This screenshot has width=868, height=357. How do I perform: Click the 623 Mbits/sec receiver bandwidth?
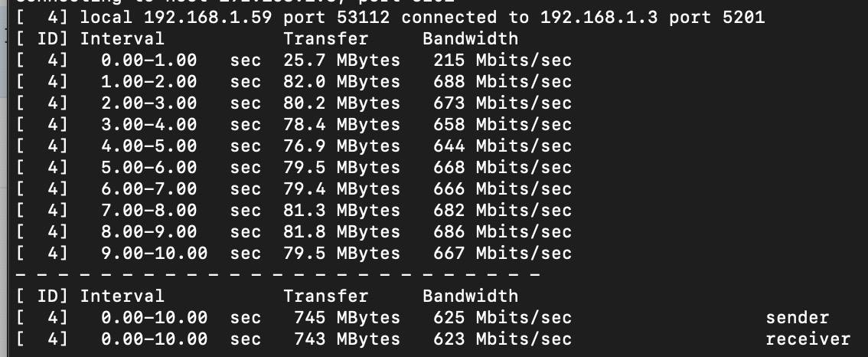(x=502, y=339)
